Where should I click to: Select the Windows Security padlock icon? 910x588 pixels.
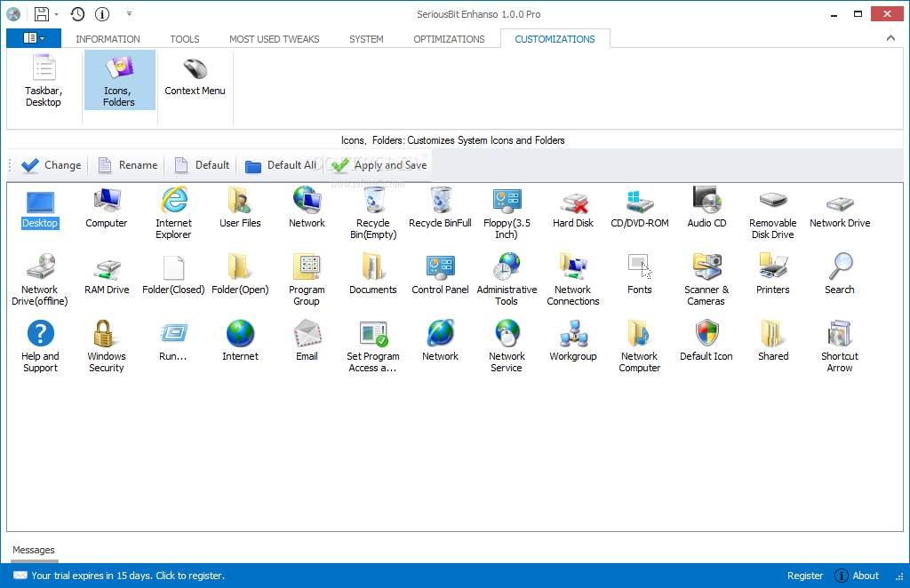[107, 346]
